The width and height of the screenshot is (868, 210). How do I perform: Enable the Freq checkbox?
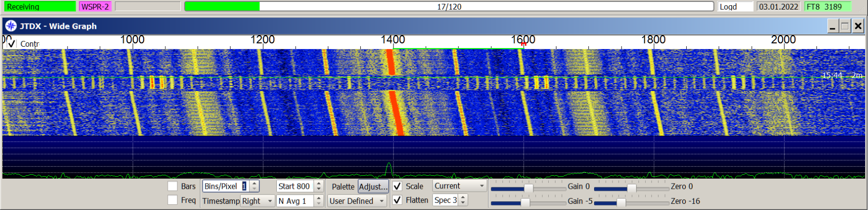tap(172, 200)
